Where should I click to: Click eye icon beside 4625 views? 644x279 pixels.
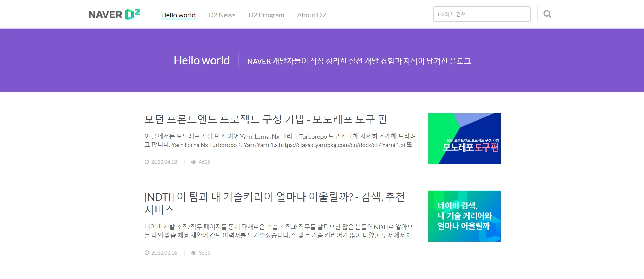[194, 162]
